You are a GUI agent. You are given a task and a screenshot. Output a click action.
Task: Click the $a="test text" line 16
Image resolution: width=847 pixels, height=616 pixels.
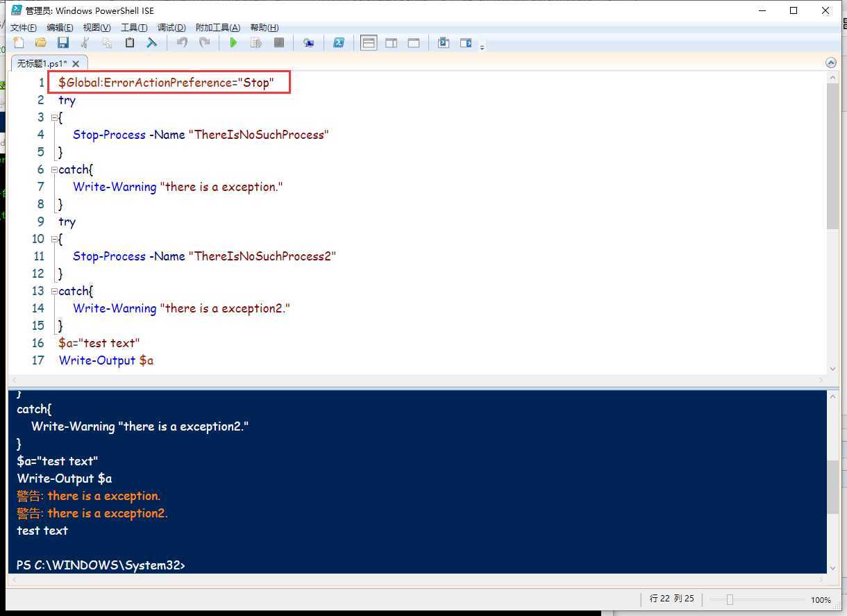[99, 343]
